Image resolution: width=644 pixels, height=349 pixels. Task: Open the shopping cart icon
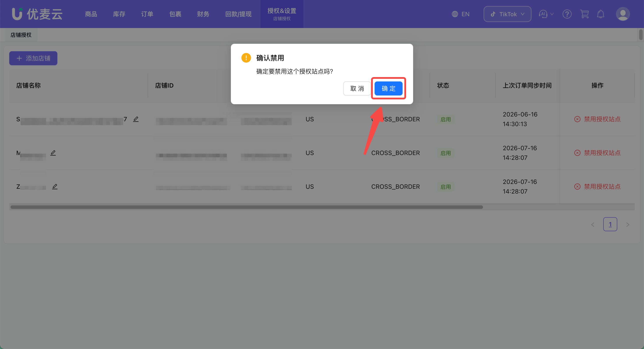click(584, 14)
